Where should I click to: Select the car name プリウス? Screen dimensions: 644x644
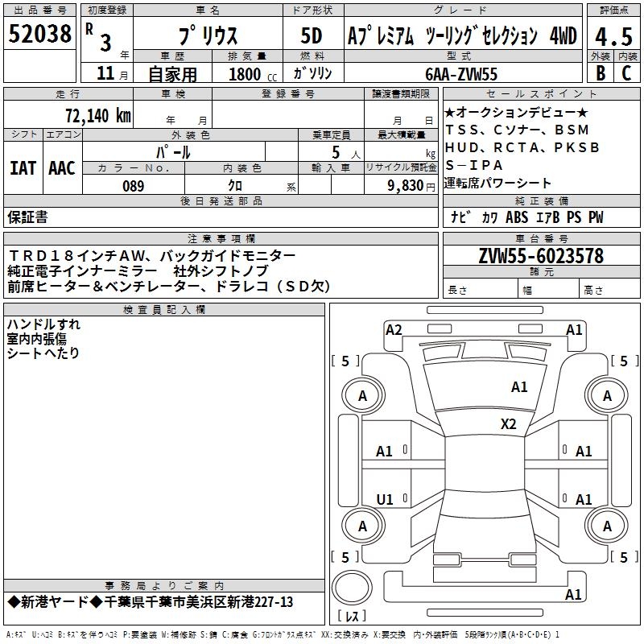[208, 35]
